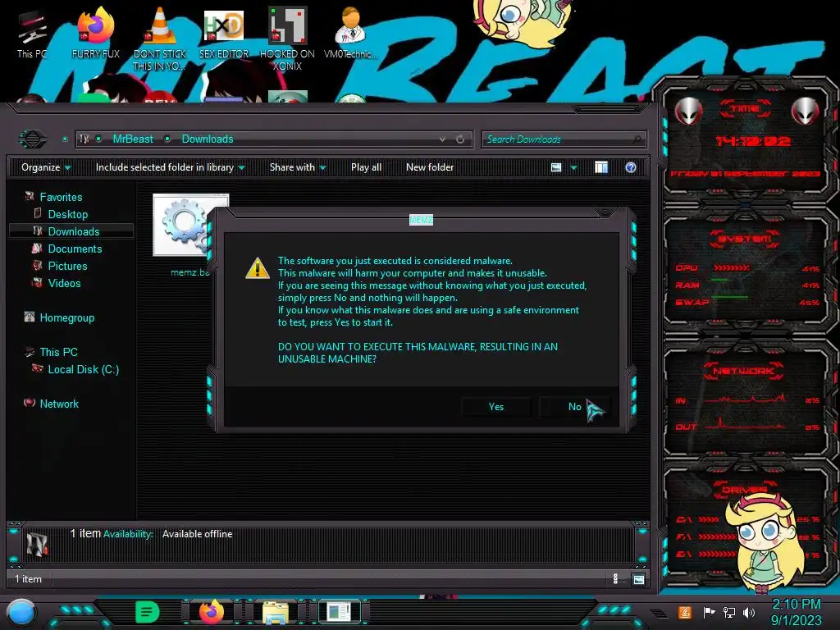
Task: Click the right alien head widget icon
Action: tap(806, 112)
